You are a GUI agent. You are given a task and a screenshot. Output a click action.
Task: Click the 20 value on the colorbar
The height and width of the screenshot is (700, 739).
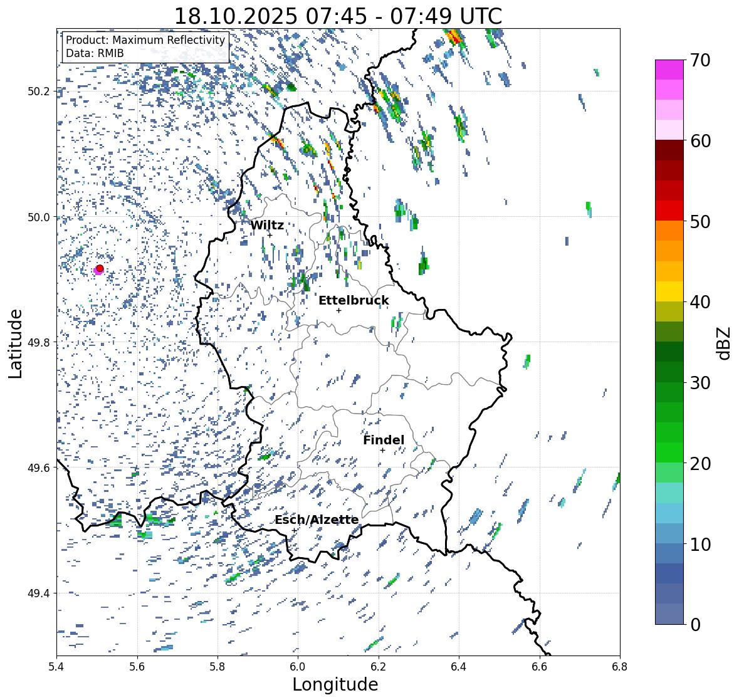[700, 464]
